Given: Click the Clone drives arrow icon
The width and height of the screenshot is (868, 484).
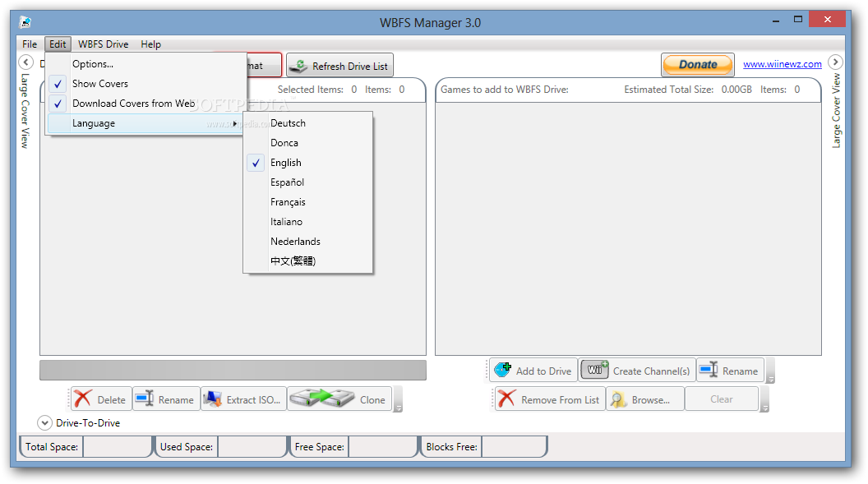Looking at the screenshot, I should click(321, 399).
